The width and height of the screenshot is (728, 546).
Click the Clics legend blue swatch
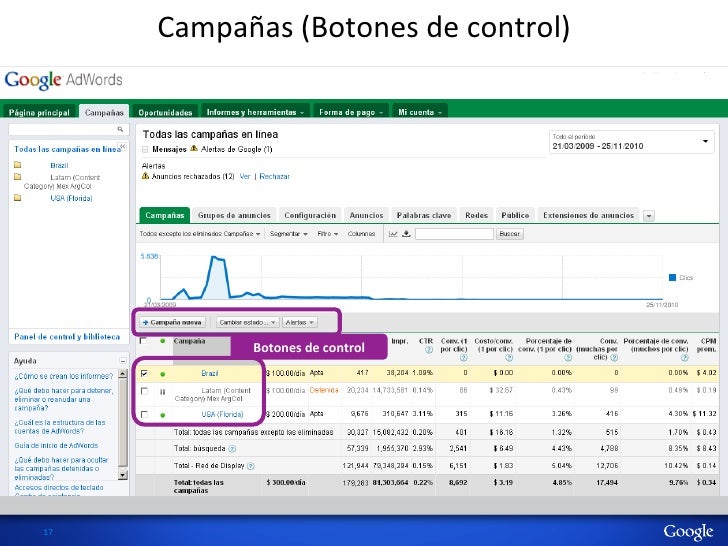click(x=672, y=278)
